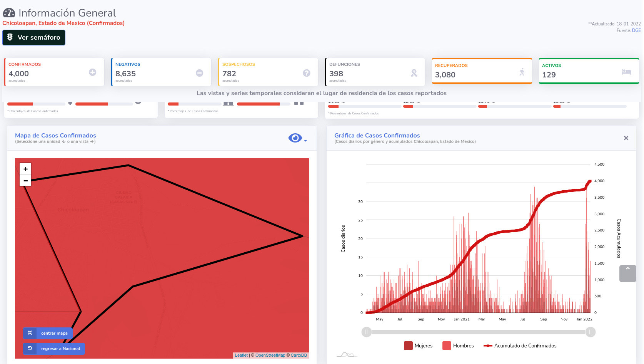
Task: Zoom in on the map
Action: point(25,169)
